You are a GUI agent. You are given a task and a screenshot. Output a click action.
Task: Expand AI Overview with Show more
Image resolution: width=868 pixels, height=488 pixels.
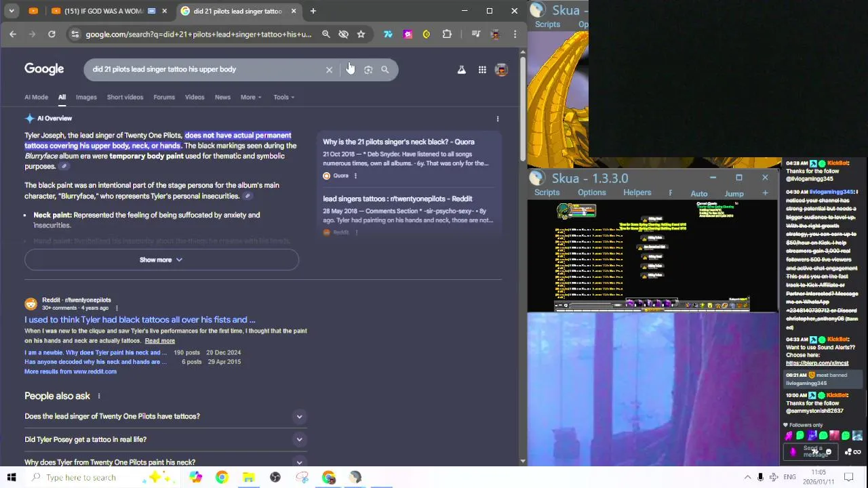point(161,260)
